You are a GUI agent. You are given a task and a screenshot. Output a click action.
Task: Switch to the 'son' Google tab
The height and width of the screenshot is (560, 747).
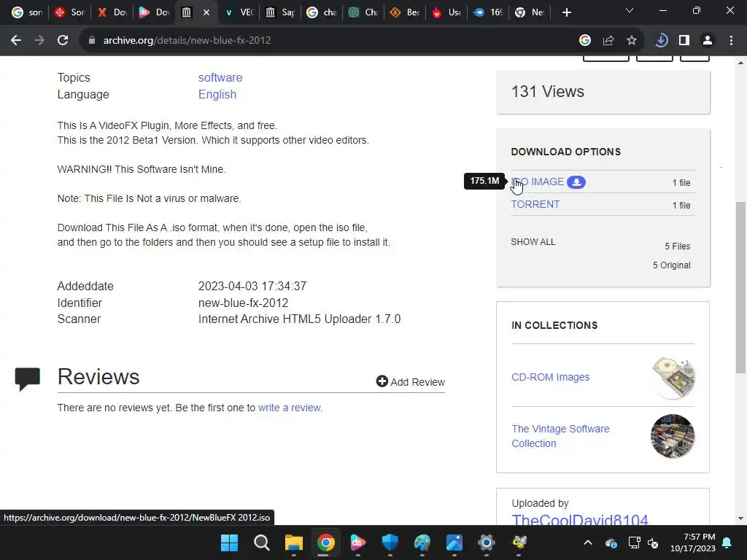[27, 12]
